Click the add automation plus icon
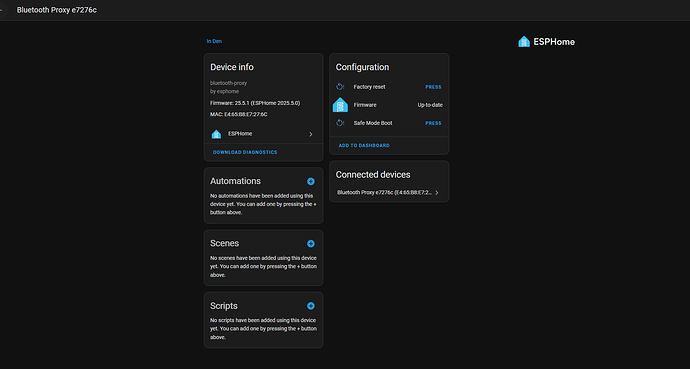Screen dimensions: 690x369 [311, 181]
